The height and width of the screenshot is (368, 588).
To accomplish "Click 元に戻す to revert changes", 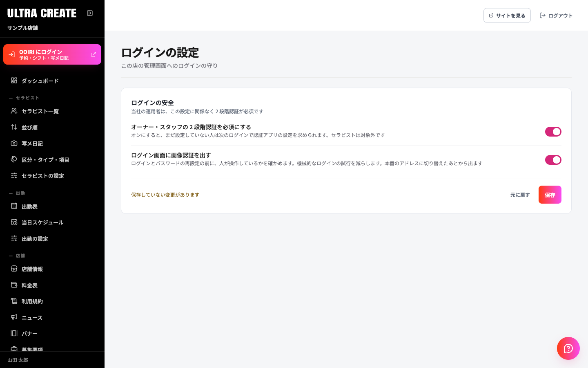I will [x=520, y=195].
